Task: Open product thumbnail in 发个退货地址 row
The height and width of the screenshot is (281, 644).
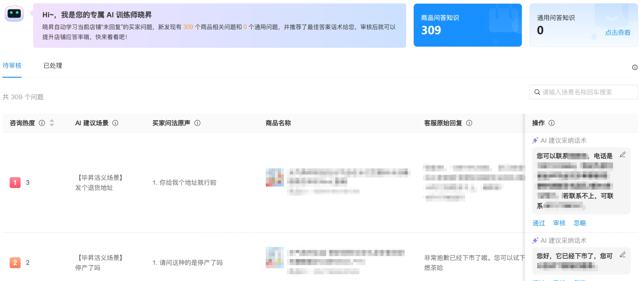Action: (x=275, y=177)
